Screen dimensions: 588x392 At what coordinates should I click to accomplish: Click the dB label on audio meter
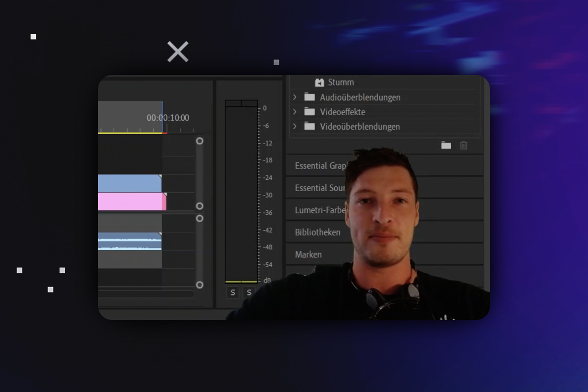pyautogui.click(x=268, y=280)
